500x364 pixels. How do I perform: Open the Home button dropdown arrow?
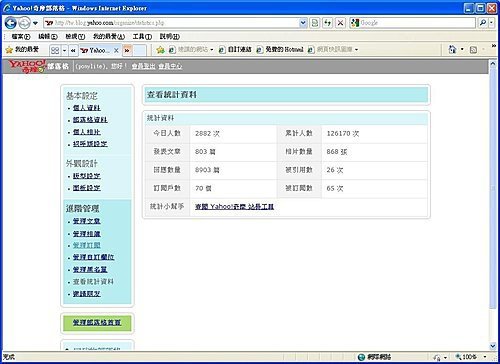coord(462,49)
